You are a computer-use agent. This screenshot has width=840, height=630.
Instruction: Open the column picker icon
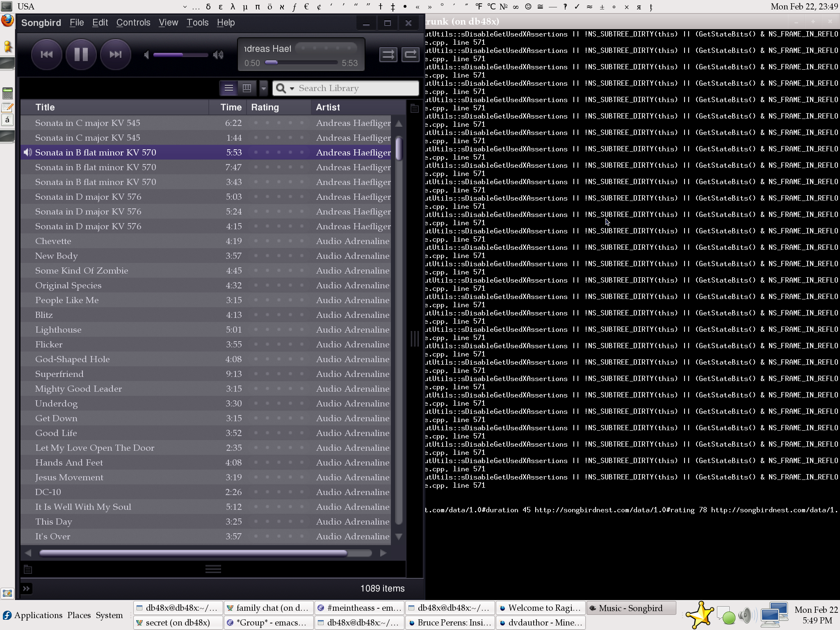414,108
